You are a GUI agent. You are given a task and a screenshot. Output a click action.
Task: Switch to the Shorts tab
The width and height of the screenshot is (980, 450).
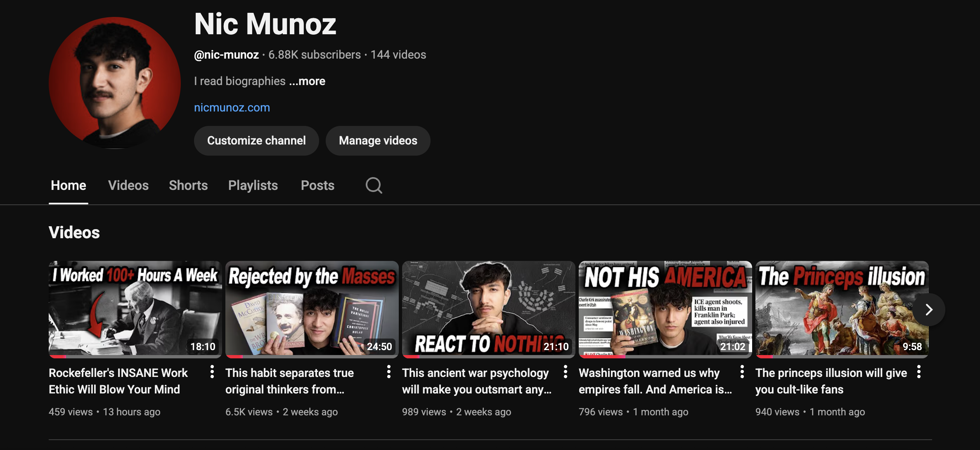188,185
